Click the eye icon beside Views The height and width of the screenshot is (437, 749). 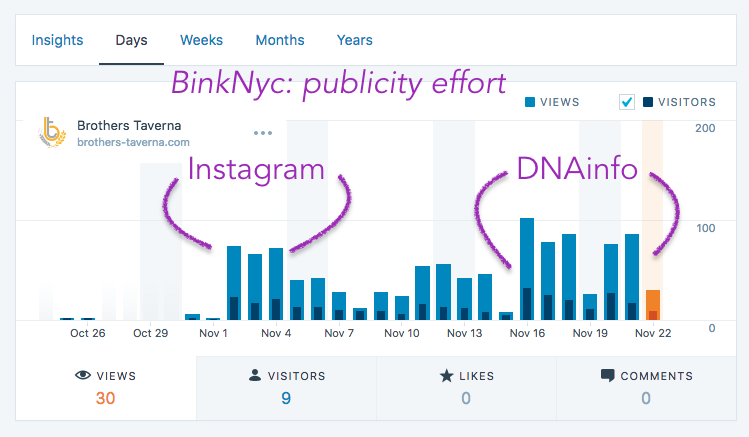tap(85, 376)
